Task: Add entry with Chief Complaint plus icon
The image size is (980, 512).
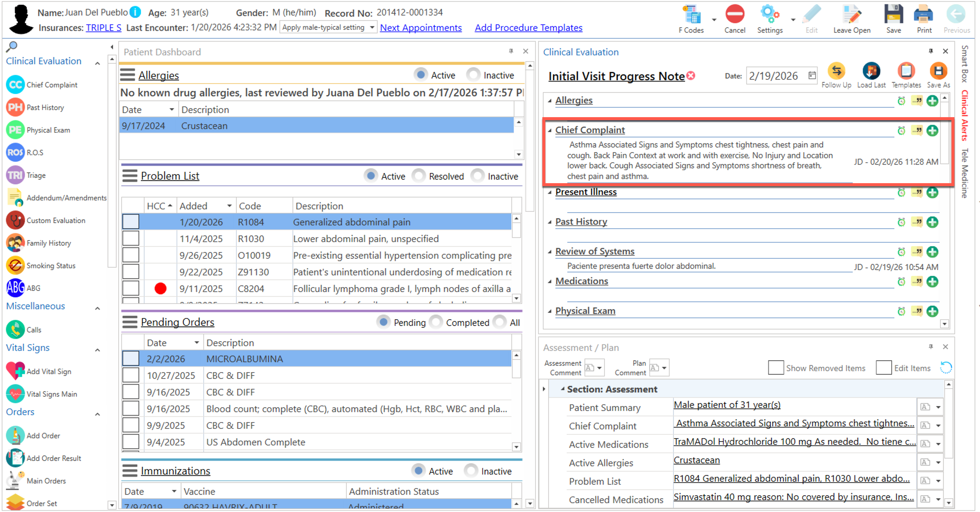Action: coord(932,131)
